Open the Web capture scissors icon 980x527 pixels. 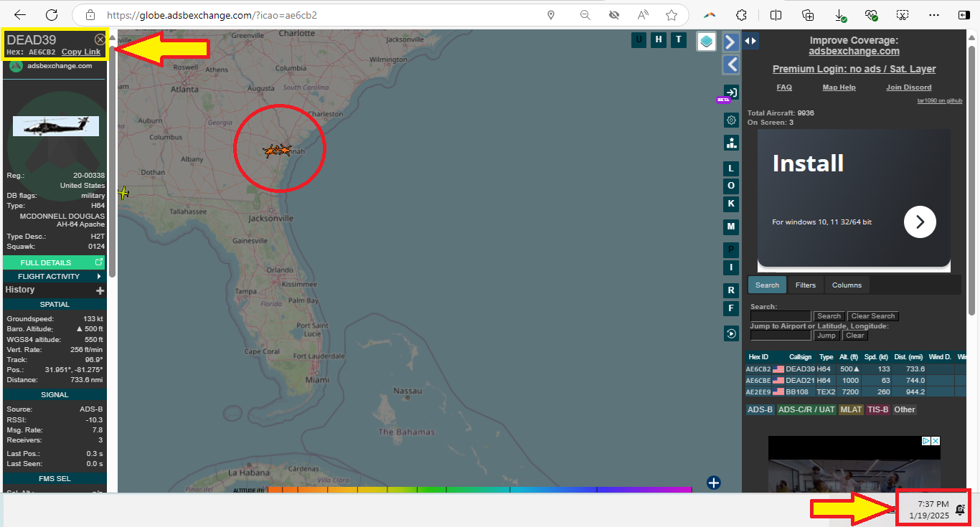[x=903, y=15]
